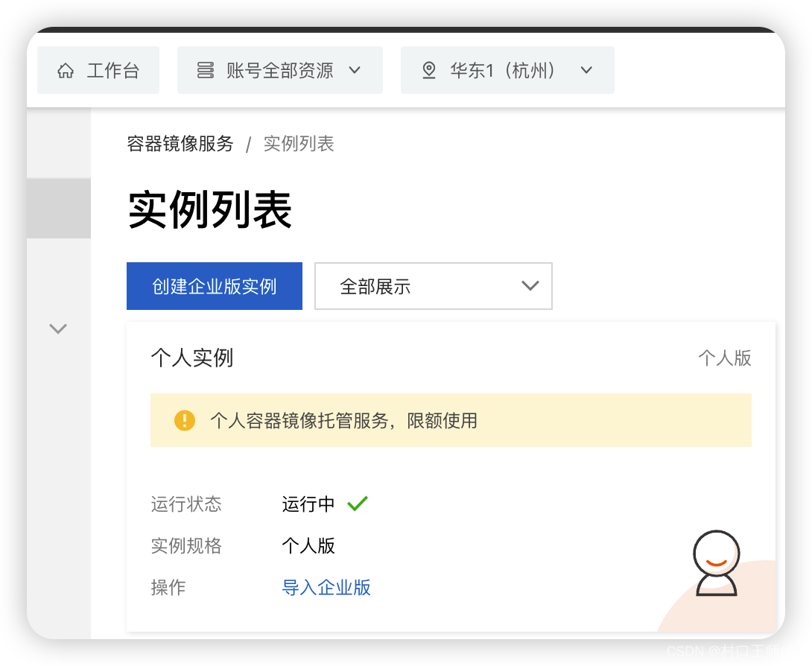
Task: Click the 运行中 status value
Action: coord(308,504)
